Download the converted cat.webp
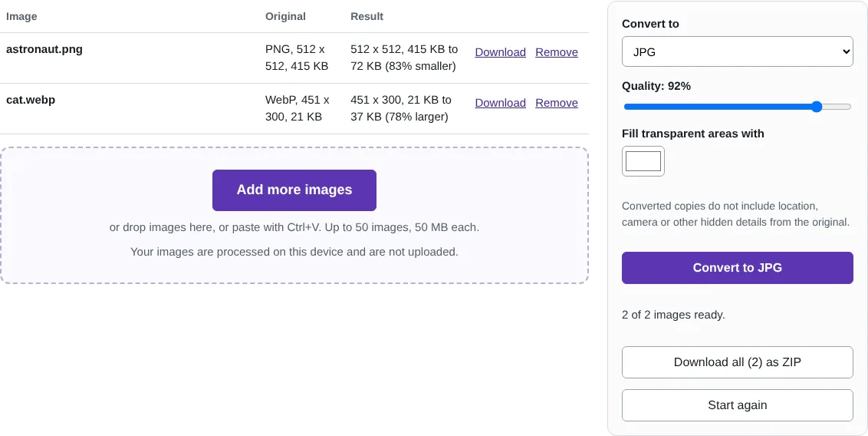This screenshot has height=436, width=868. pos(500,103)
